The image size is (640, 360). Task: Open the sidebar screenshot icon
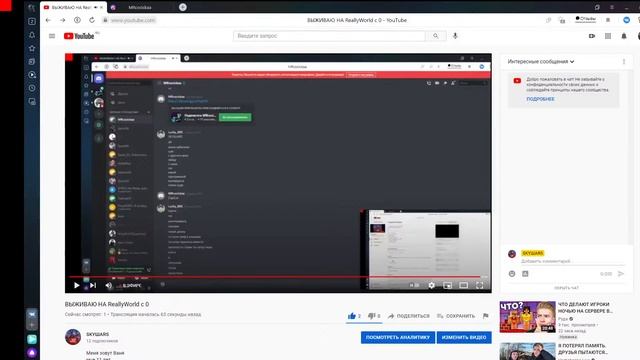pos(32,102)
